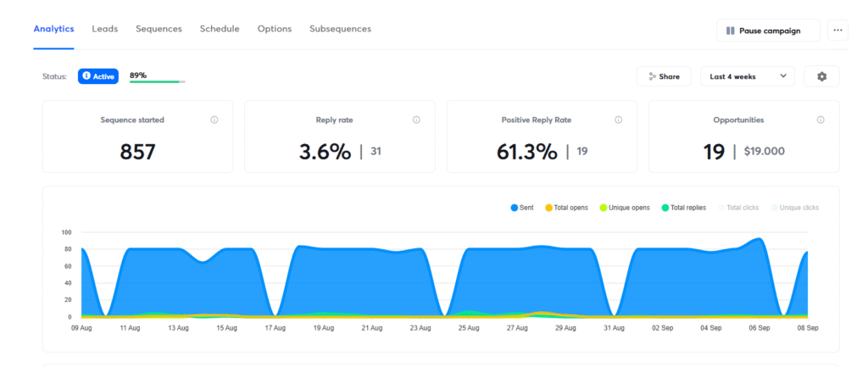Open the Last 4 weeks date dropdown

tap(748, 76)
